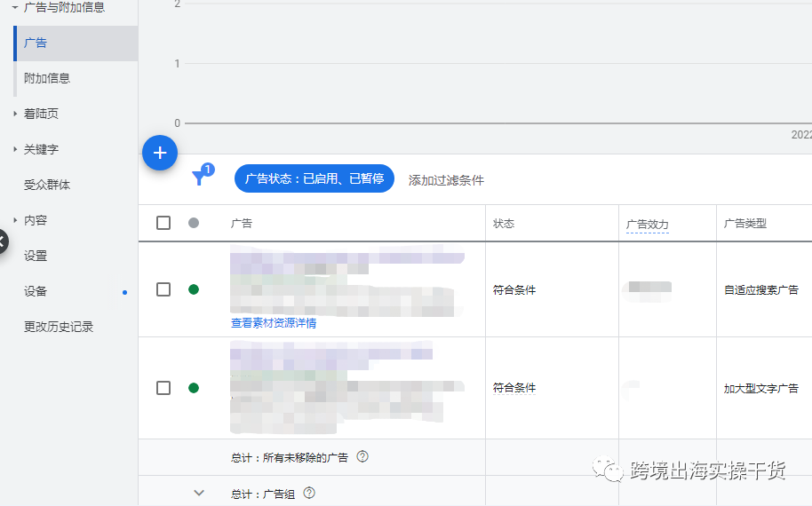Click the green status dot of 加大型文字广告 row

(x=194, y=388)
